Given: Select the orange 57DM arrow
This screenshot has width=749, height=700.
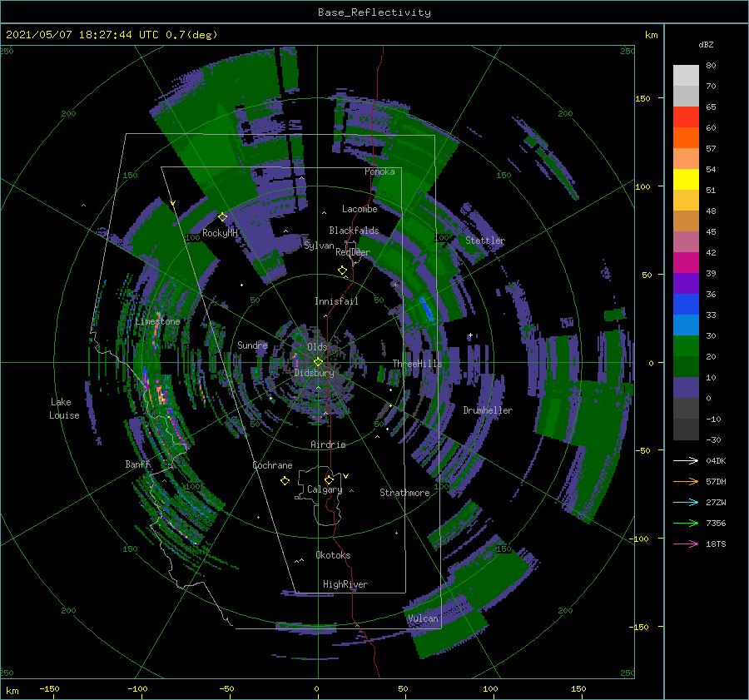Looking at the screenshot, I should coord(686,482).
